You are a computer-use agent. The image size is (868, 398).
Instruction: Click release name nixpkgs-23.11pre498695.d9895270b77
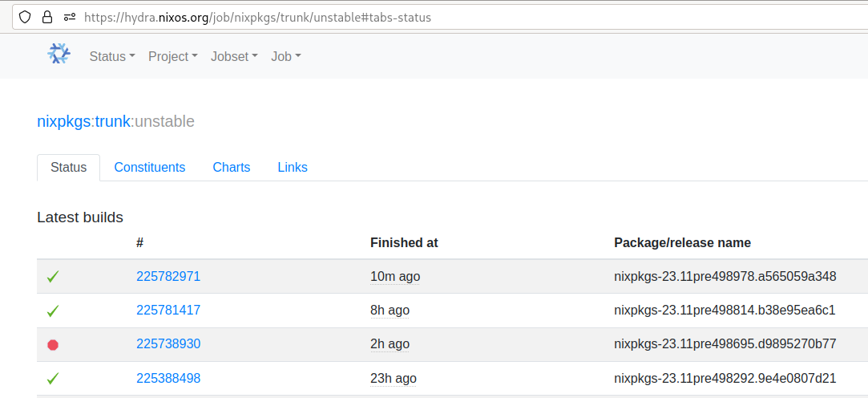pos(725,344)
